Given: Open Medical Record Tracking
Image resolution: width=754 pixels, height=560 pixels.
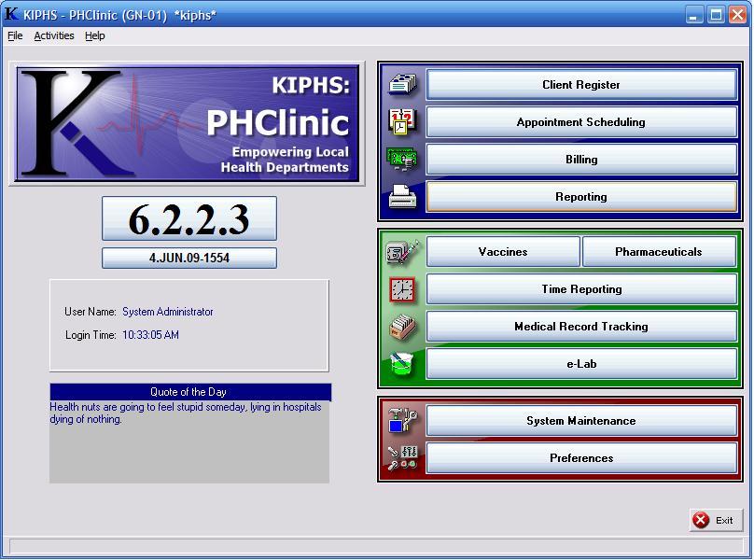Looking at the screenshot, I should point(580,327).
